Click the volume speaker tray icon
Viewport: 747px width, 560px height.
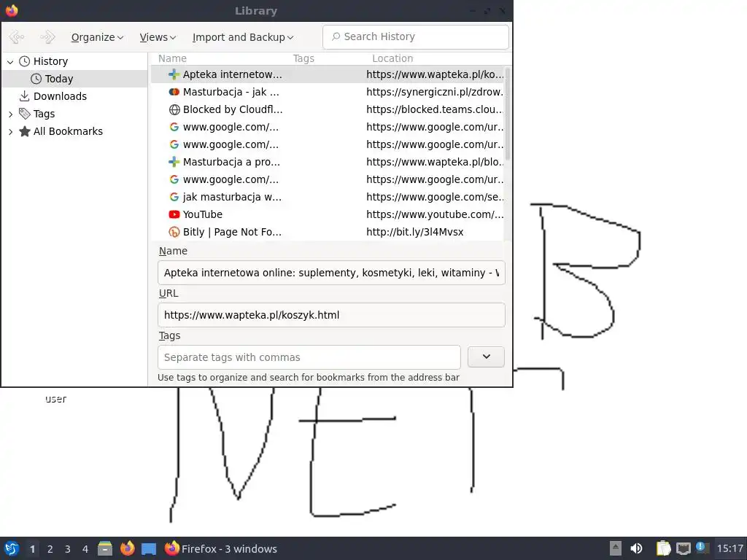[x=636, y=548]
